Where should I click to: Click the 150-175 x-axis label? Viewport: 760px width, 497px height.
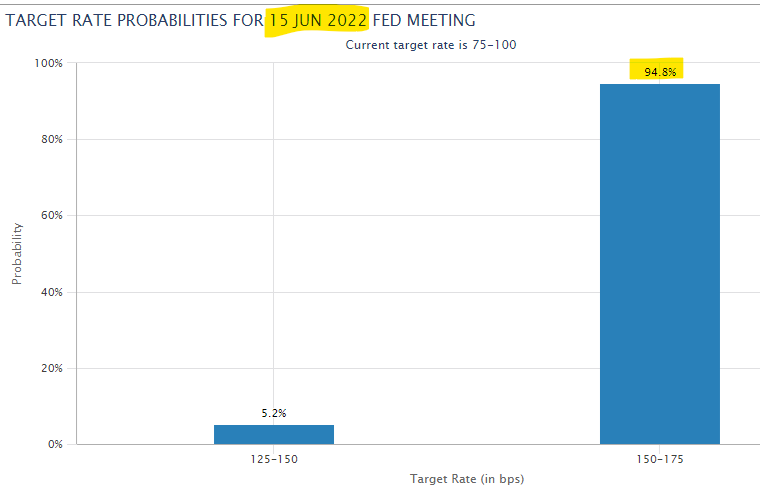pos(660,459)
